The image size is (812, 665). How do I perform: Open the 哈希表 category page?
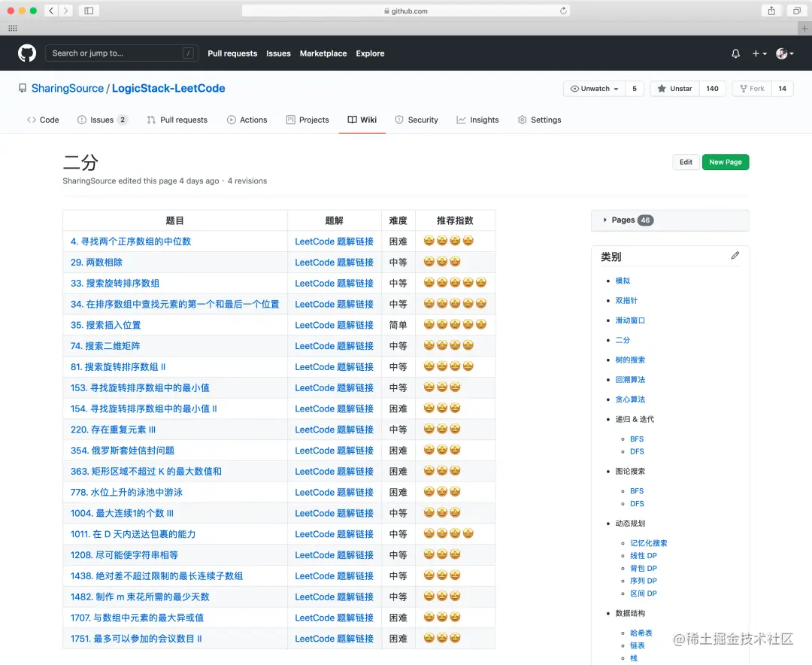coord(641,633)
